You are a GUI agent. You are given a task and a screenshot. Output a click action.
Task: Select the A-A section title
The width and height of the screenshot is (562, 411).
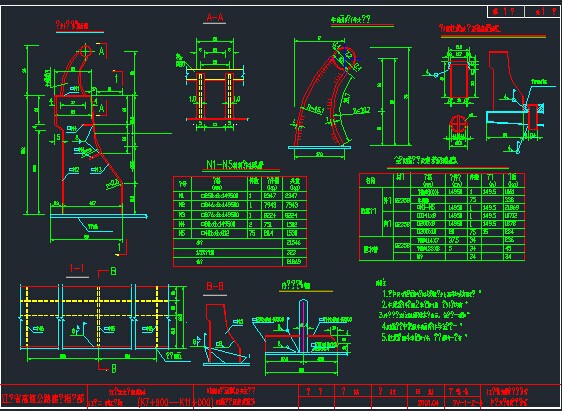tap(215, 17)
